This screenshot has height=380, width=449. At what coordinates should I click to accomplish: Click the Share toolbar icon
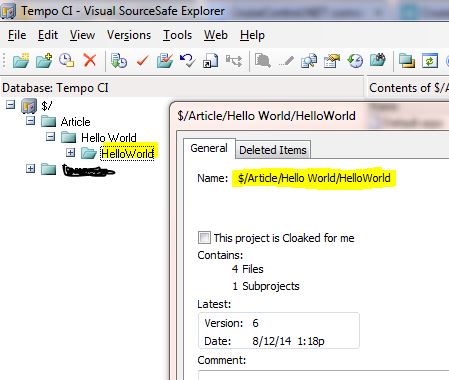pos(210,61)
